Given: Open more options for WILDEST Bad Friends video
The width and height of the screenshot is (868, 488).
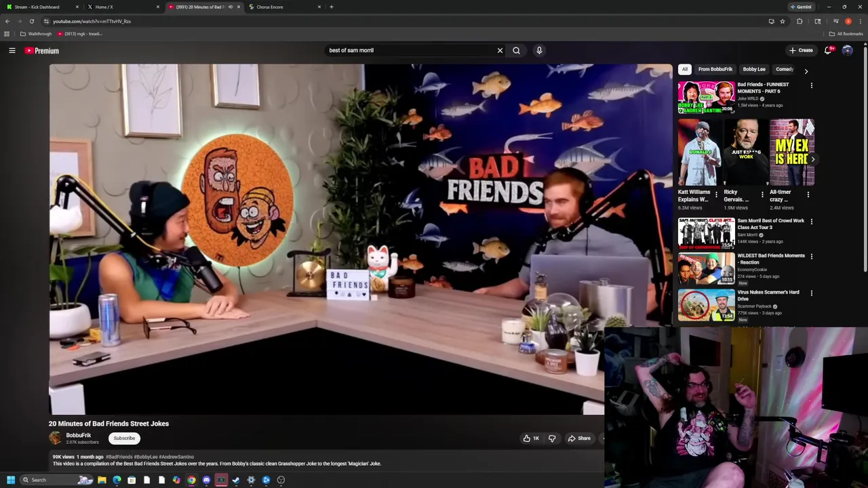Looking at the screenshot, I should 811,257.
